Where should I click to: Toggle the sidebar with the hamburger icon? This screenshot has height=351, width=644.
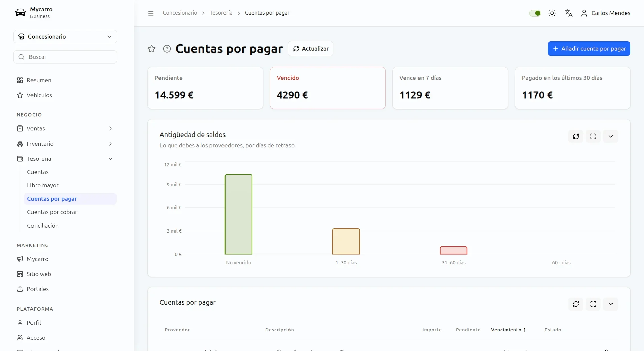151,13
